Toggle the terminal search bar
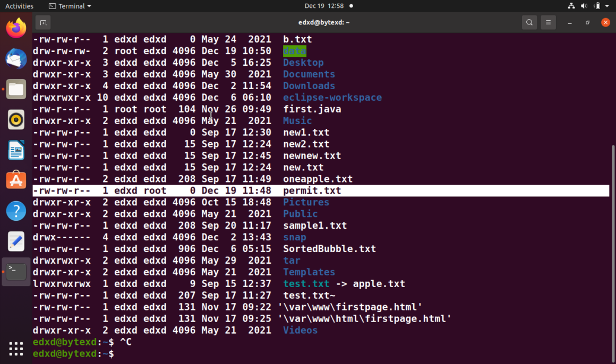 point(529,22)
